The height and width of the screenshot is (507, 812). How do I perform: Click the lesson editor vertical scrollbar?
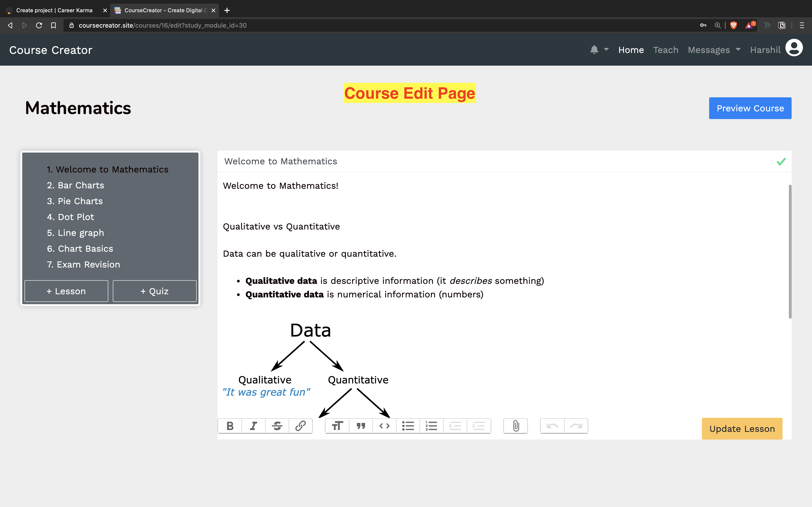(x=790, y=251)
